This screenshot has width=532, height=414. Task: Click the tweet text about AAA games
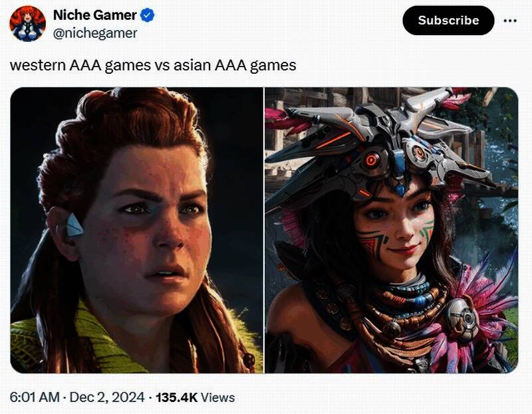click(x=153, y=65)
